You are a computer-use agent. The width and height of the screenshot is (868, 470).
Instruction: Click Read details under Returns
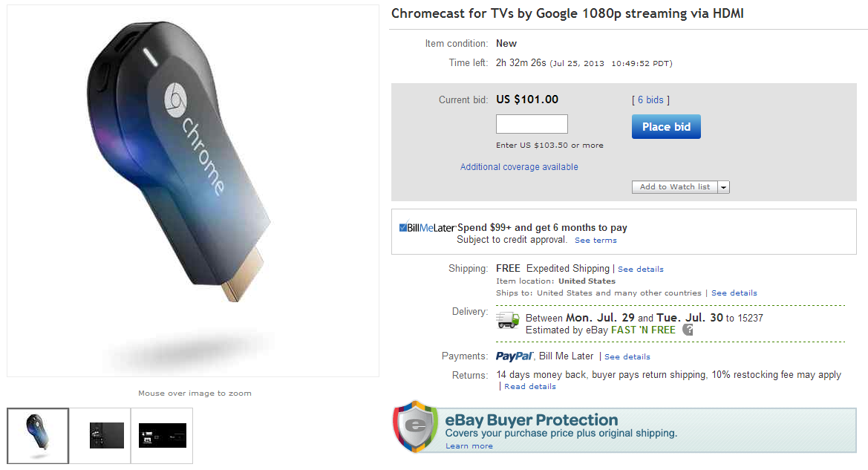[529, 386]
